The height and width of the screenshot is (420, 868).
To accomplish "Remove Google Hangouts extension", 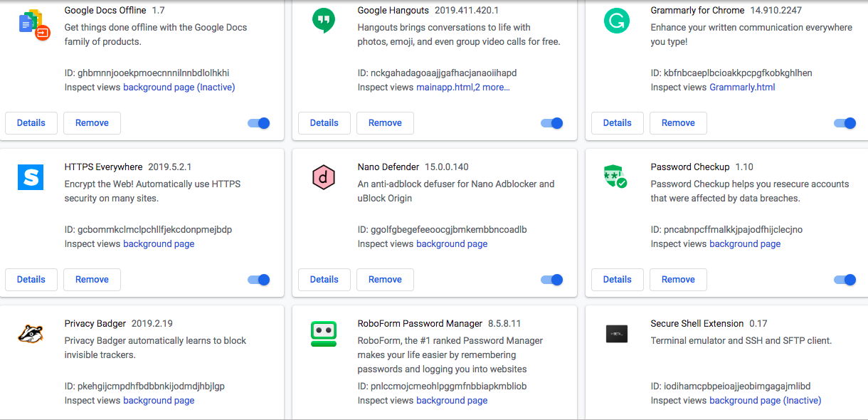I will (385, 123).
